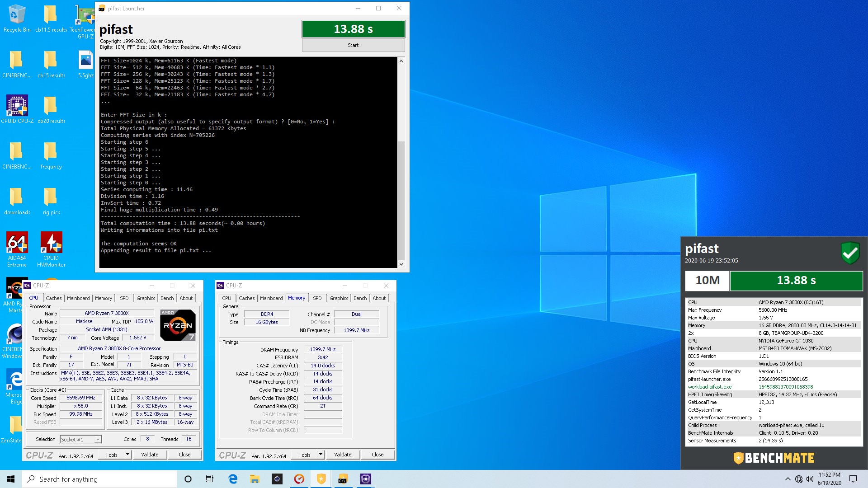
Task: Launch CPUID HWMonitor from desktop
Action: [51, 249]
